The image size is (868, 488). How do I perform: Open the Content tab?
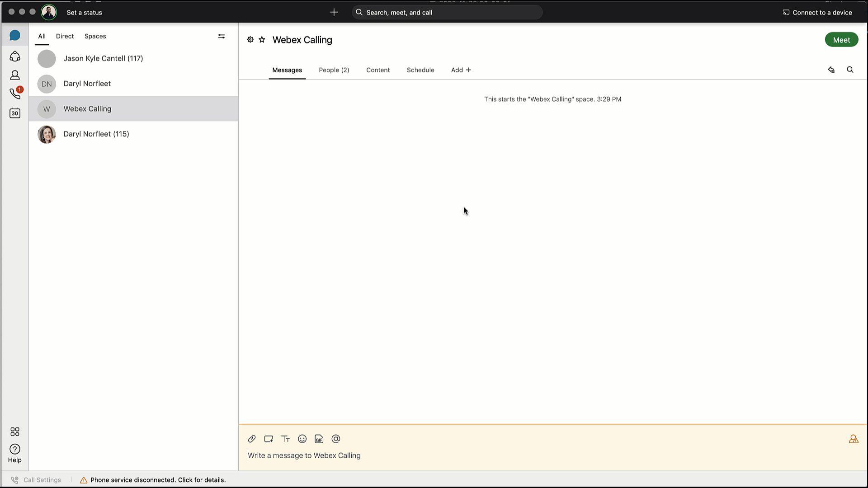click(x=378, y=70)
